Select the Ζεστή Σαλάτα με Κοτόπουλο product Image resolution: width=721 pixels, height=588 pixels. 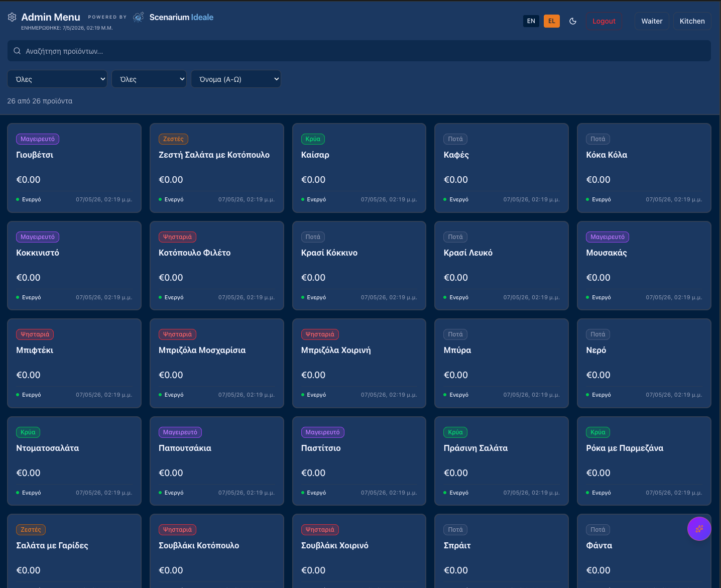click(x=217, y=168)
